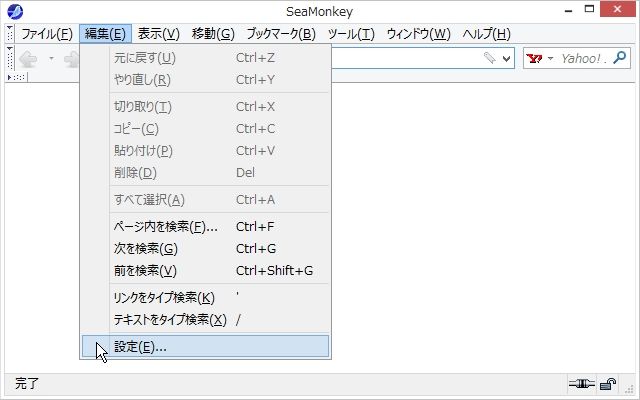Open the 表示(V) menu
Screen dimensions: 640x400
158,34
